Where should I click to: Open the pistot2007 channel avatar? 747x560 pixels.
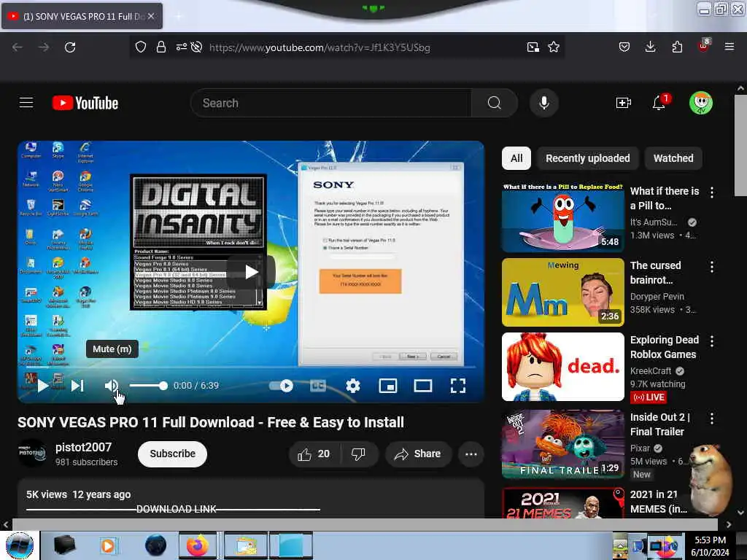tap(32, 454)
